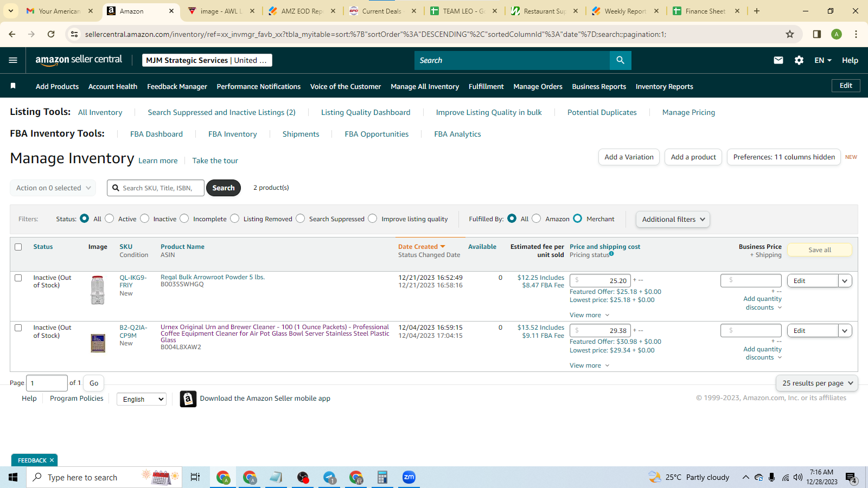The height and width of the screenshot is (488, 868).
Task: Select the Inactive status filter
Action: coord(145,219)
